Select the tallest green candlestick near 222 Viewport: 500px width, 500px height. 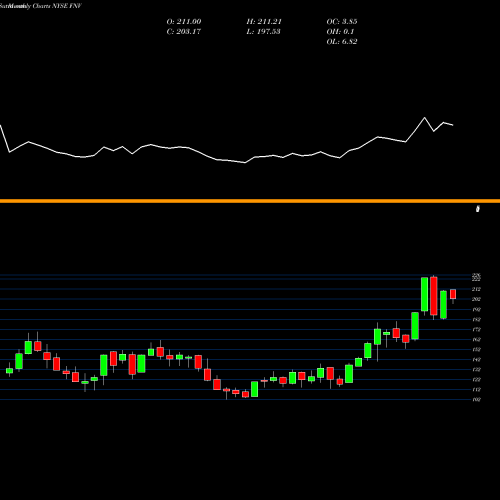click(425, 294)
